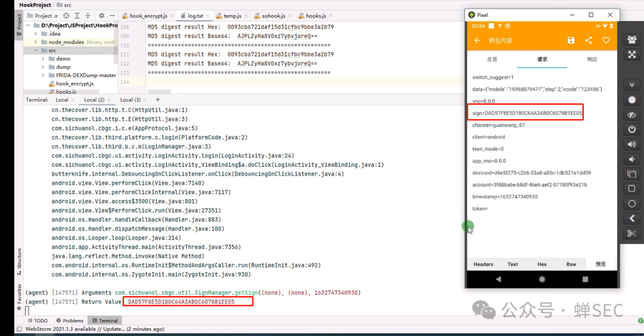Tap the share icon in packet capture app
Image resolution: width=644 pixels, height=336 pixels.
pyautogui.click(x=589, y=41)
